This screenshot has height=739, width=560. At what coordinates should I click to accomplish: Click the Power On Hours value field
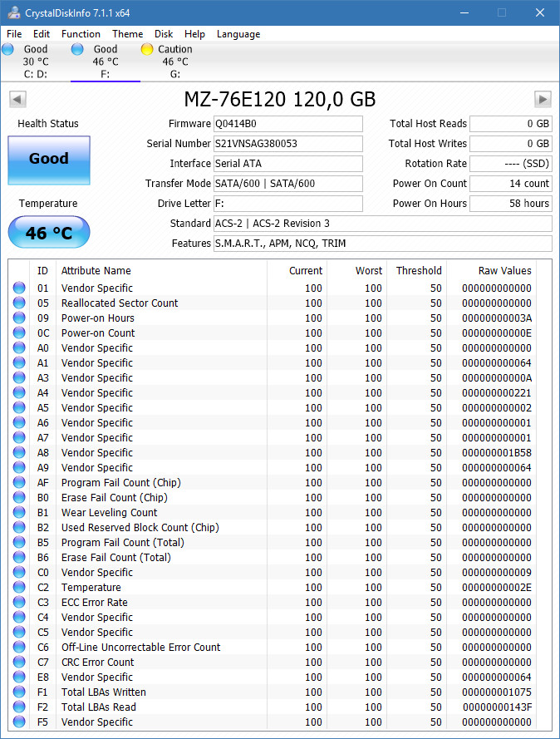511,204
